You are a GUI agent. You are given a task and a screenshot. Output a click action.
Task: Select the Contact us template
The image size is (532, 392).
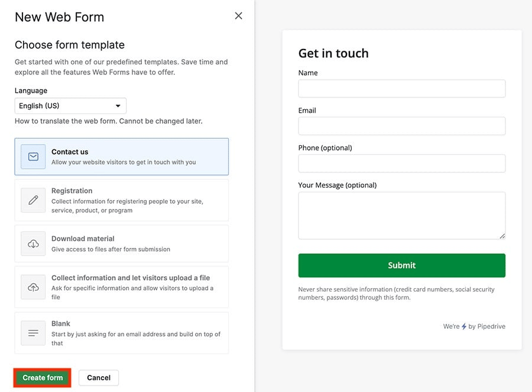(121, 156)
